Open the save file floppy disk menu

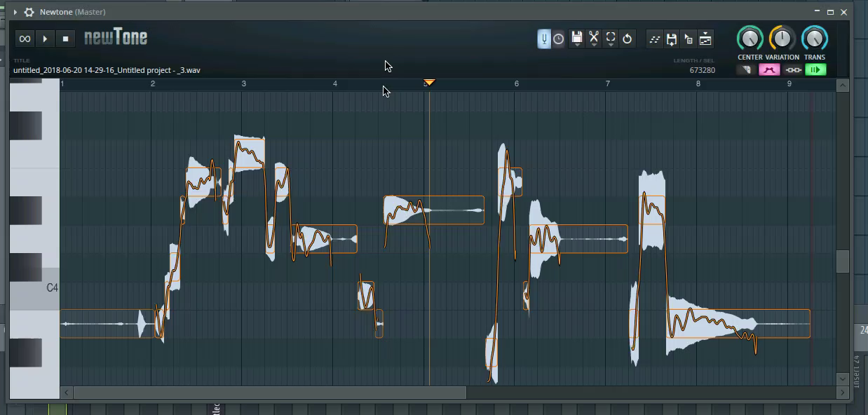pyautogui.click(x=576, y=39)
